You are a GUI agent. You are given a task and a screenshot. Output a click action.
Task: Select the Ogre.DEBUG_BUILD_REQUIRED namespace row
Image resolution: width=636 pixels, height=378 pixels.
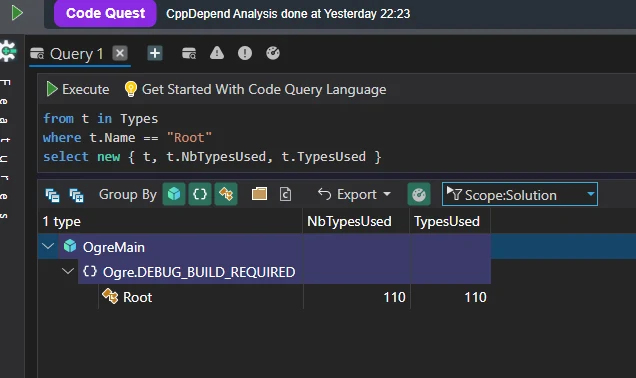[284, 271]
